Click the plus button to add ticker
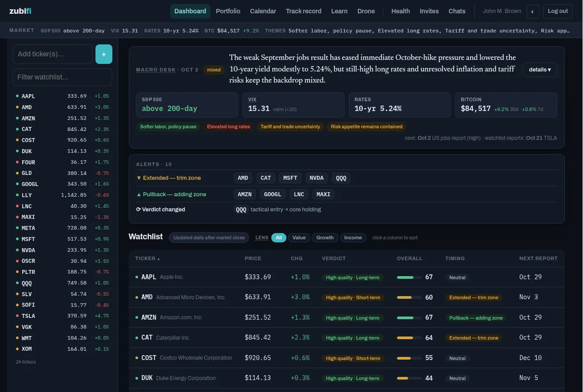This screenshot has width=583, height=392. 104,54
